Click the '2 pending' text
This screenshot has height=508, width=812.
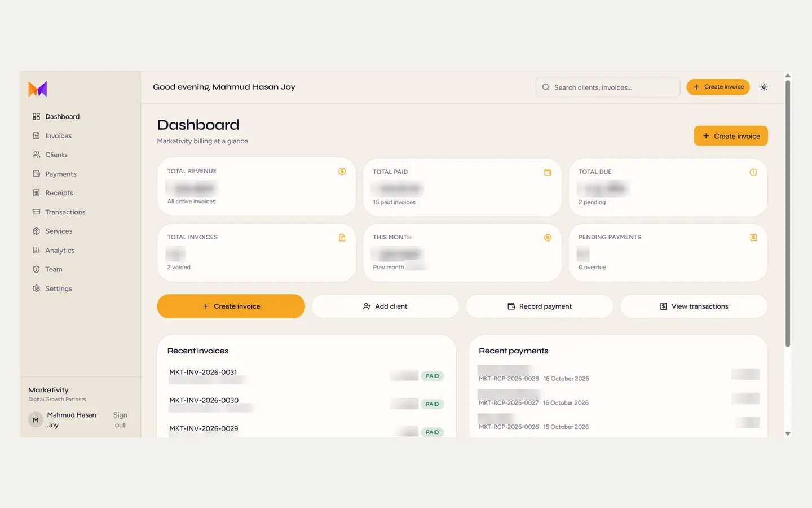click(x=592, y=202)
